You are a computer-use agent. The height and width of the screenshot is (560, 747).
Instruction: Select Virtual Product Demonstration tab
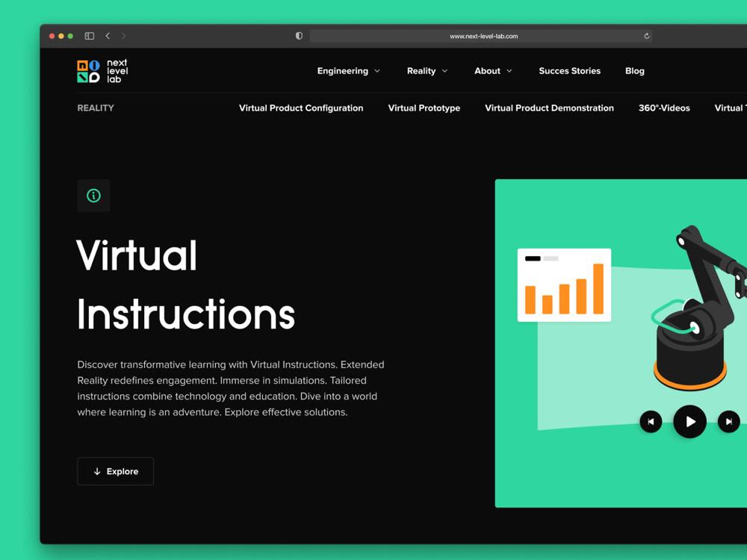point(549,108)
